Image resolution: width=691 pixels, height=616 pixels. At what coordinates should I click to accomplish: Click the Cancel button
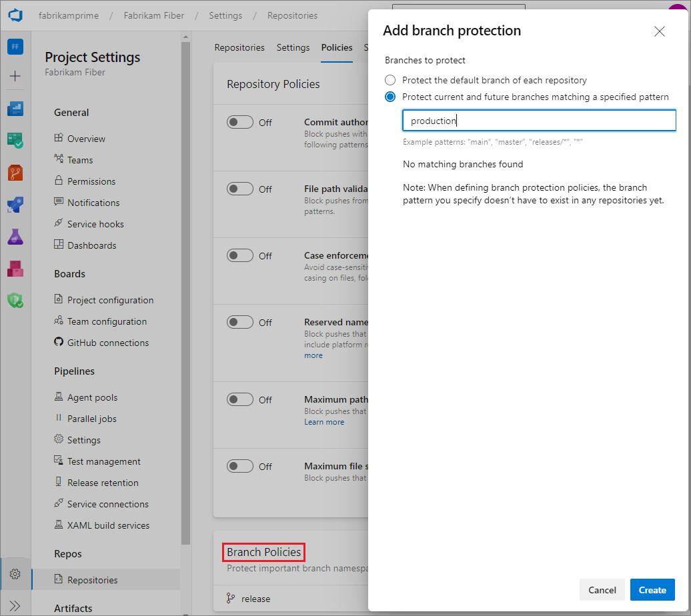[x=602, y=590]
